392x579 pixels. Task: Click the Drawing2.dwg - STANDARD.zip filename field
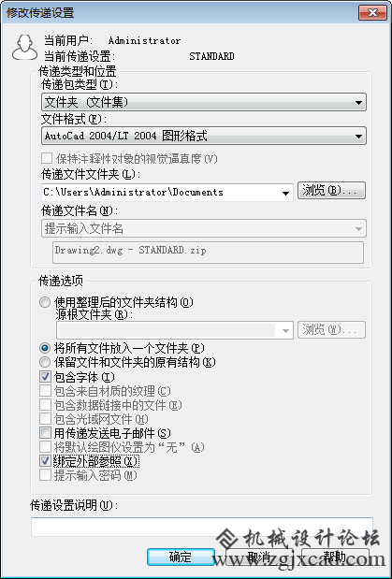(x=208, y=253)
